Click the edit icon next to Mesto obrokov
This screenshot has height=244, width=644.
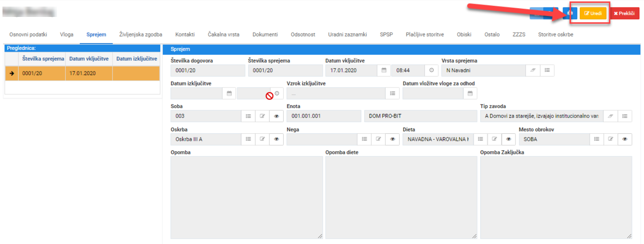point(611,139)
